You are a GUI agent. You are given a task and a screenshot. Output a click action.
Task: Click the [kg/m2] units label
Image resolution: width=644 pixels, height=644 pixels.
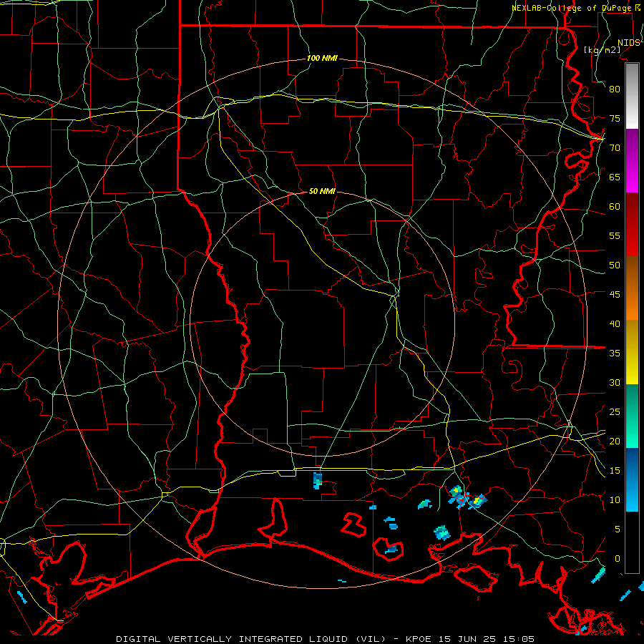click(x=602, y=49)
